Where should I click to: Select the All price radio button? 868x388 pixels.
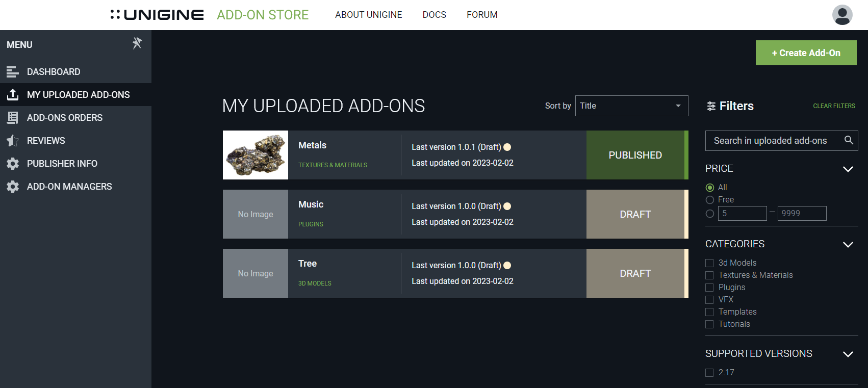[x=709, y=188]
